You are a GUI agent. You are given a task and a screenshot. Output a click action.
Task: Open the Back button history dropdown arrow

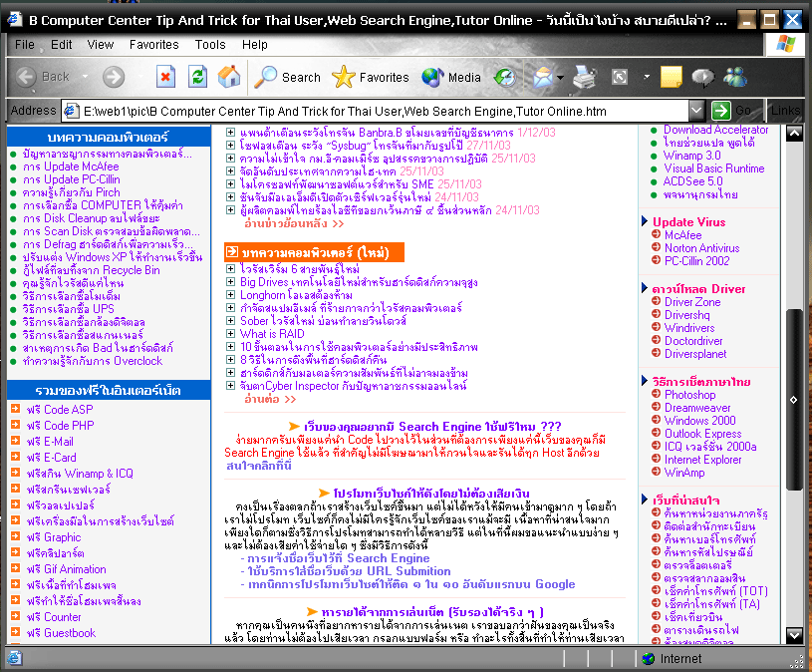click(85, 77)
